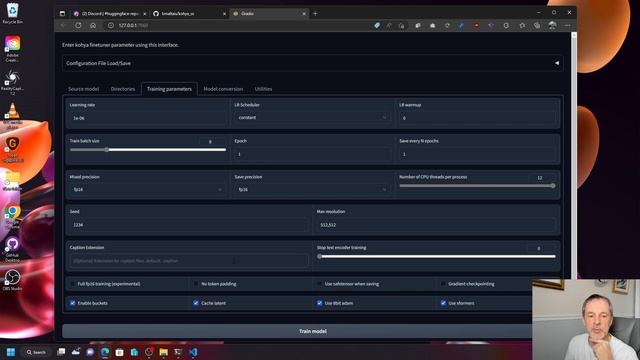Open Visual Studio Code from the taskbar

[x=193, y=352]
